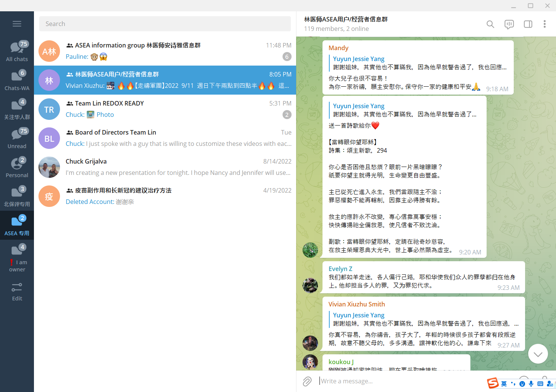Open koukou J's profile from sender name
The width and height of the screenshot is (556, 392).
[341, 362]
